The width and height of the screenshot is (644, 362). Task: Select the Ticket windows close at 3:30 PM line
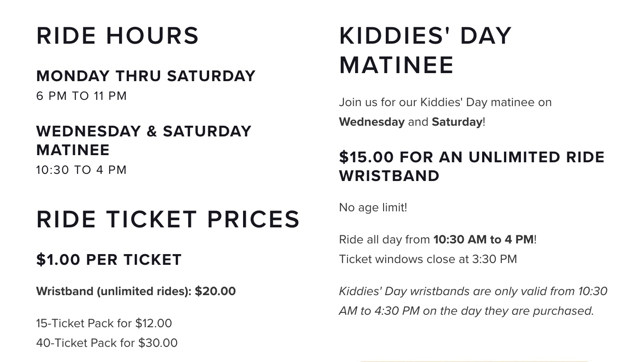(428, 259)
